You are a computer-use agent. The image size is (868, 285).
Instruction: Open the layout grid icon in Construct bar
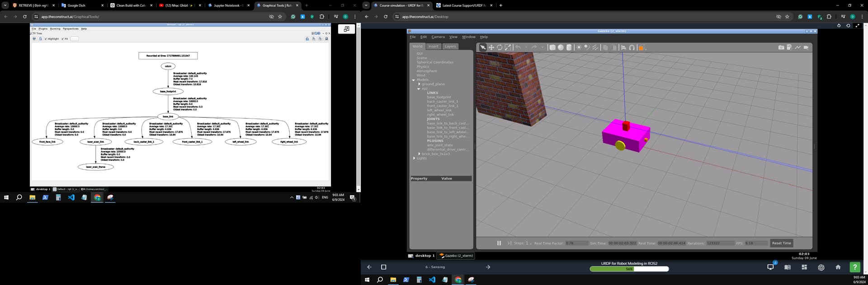pyautogui.click(x=804, y=267)
